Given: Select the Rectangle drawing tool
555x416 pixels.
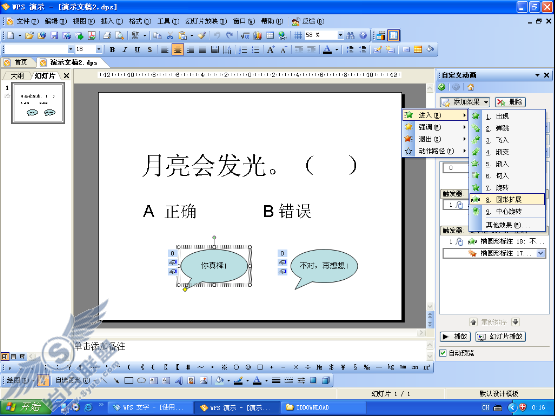Looking at the screenshot, I should pos(128,381).
